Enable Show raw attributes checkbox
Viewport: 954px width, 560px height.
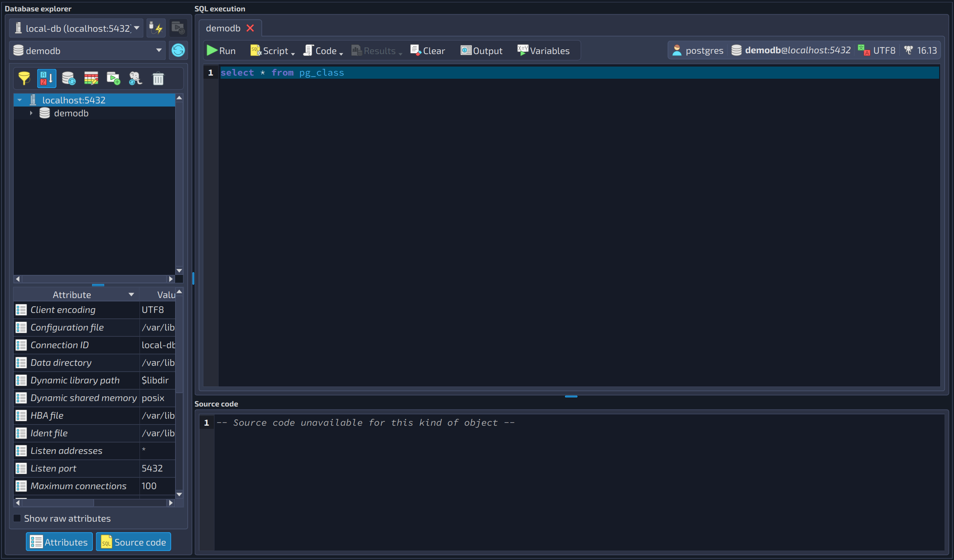click(x=17, y=518)
